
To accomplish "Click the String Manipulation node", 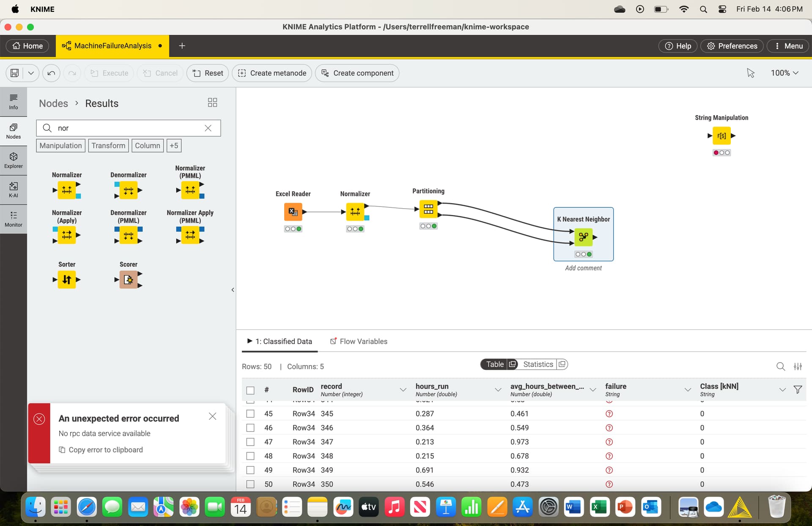I will pos(721,136).
